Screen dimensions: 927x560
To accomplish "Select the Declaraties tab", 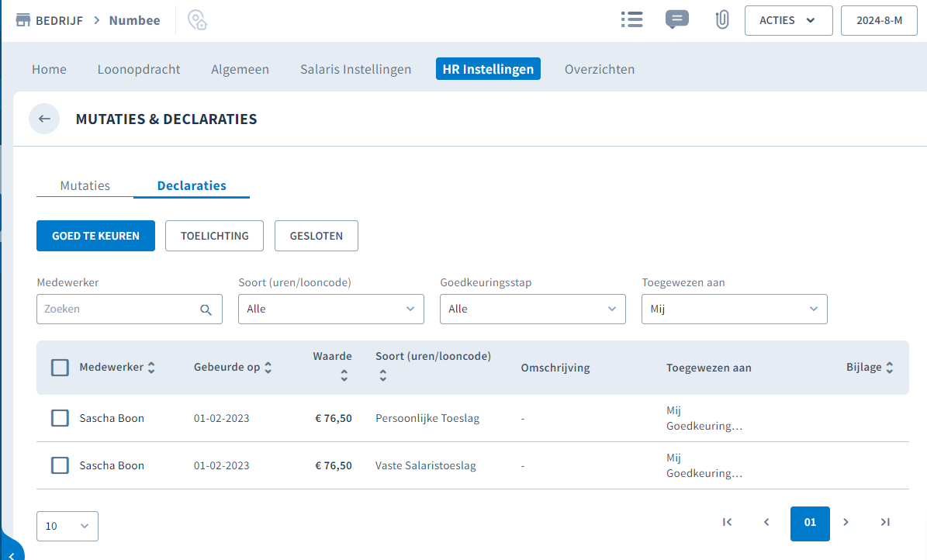I will 192,185.
